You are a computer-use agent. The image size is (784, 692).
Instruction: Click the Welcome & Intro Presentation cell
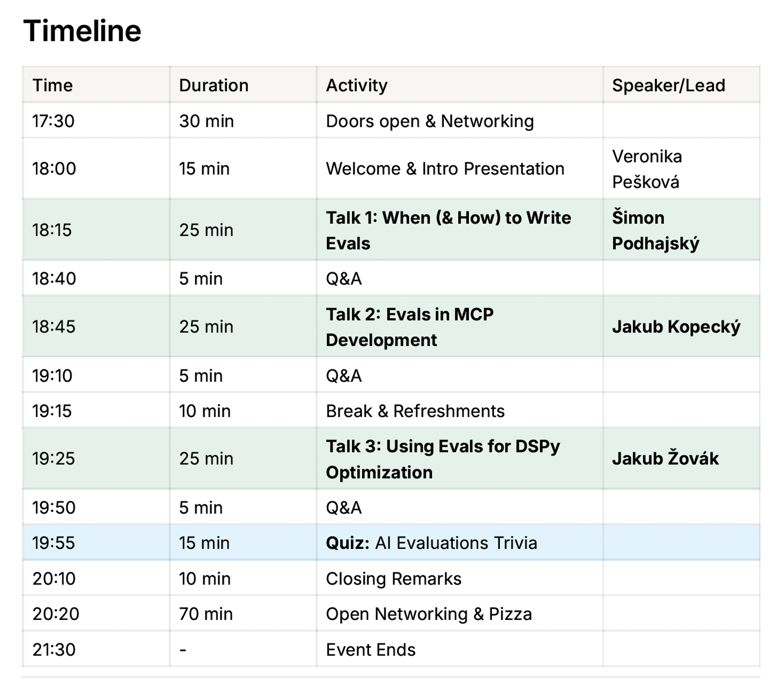click(445, 169)
